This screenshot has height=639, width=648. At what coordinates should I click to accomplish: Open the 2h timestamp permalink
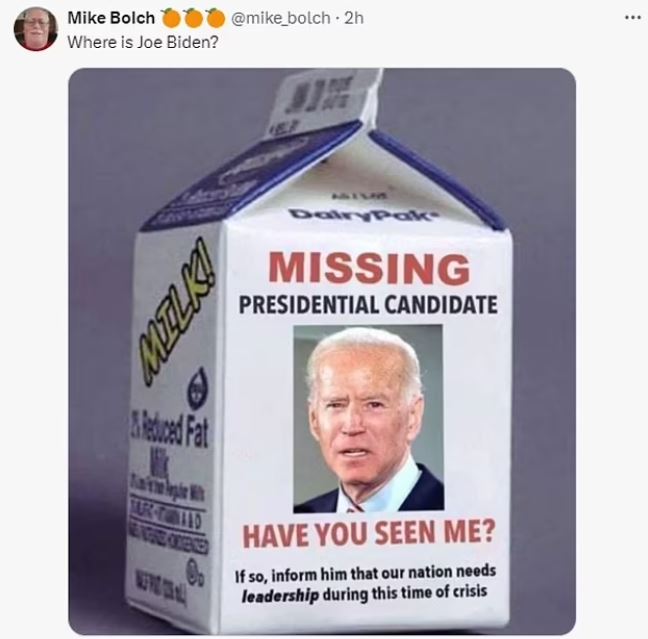[x=354, y=18]
